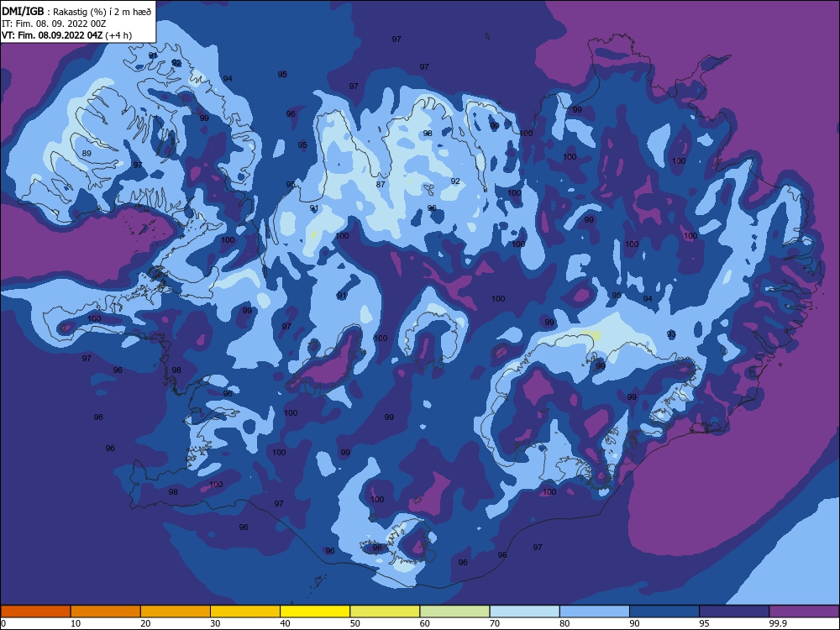The height and width of the screenshot is (630, 840).
Task: Click the golden 30–40 legend color segment
Action: click(x=245, y=612)
